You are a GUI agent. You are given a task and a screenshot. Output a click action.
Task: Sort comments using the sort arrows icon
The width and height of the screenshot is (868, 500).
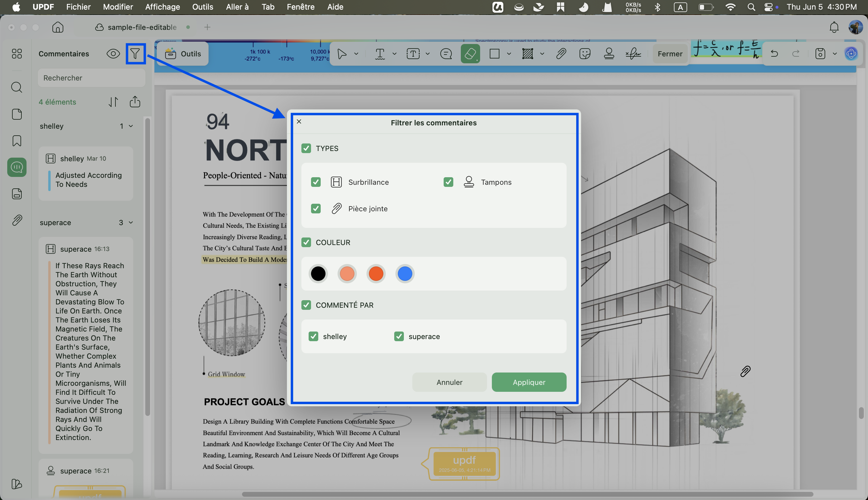click(x=113, y=102)
